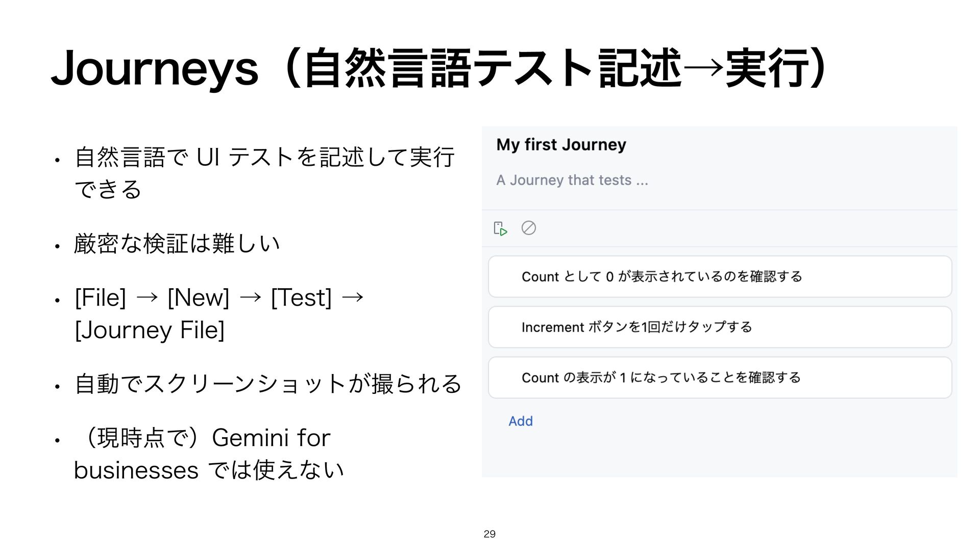
Task: Click the [Journey File] text
Action: [150, 330]
